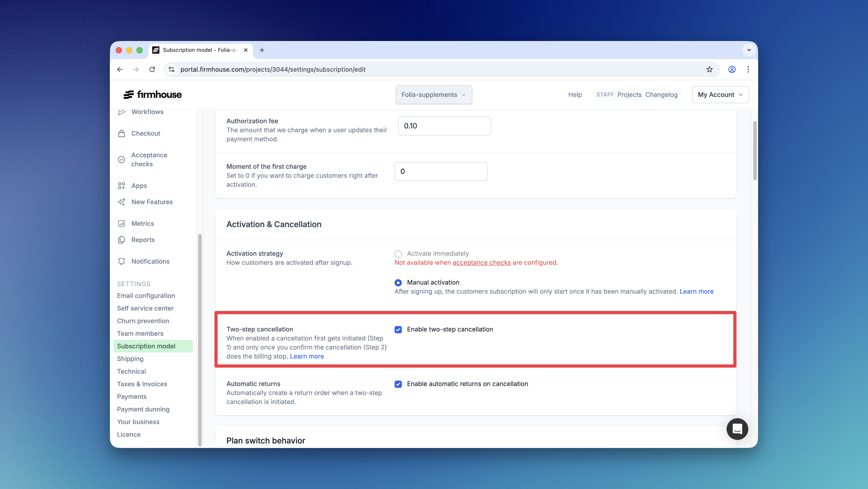
Task: Expand the My Account menu
Action: click(720, 95)
